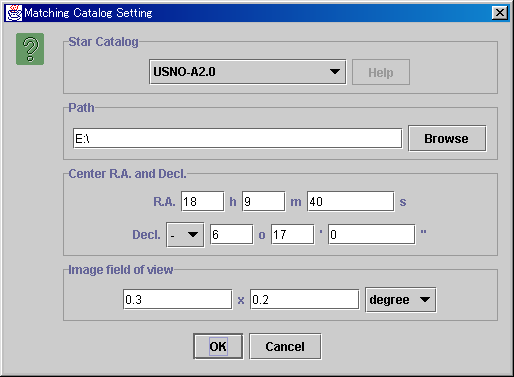Click the green question mark help icon
This screenshot has height=377, width=514.
tap(30, 49)
